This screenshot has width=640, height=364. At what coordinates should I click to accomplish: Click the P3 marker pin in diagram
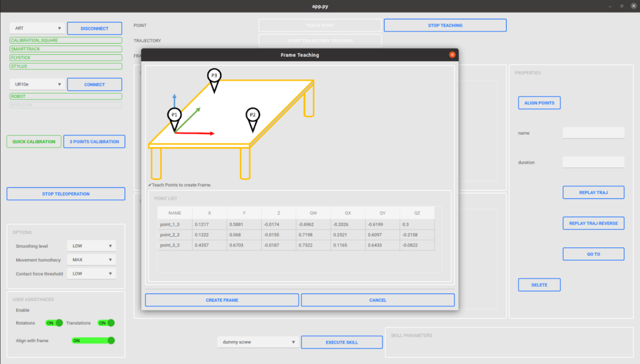(214, 76)
